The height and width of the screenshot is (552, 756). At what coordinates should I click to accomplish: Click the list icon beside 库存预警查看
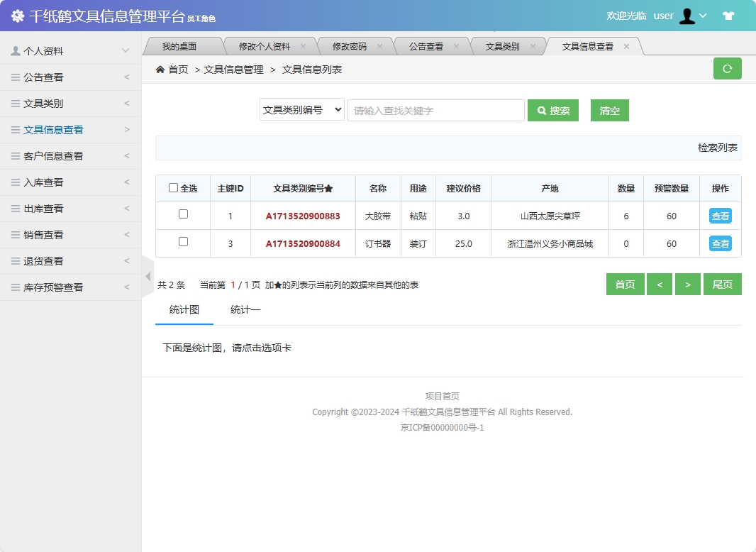pos(16,287)
